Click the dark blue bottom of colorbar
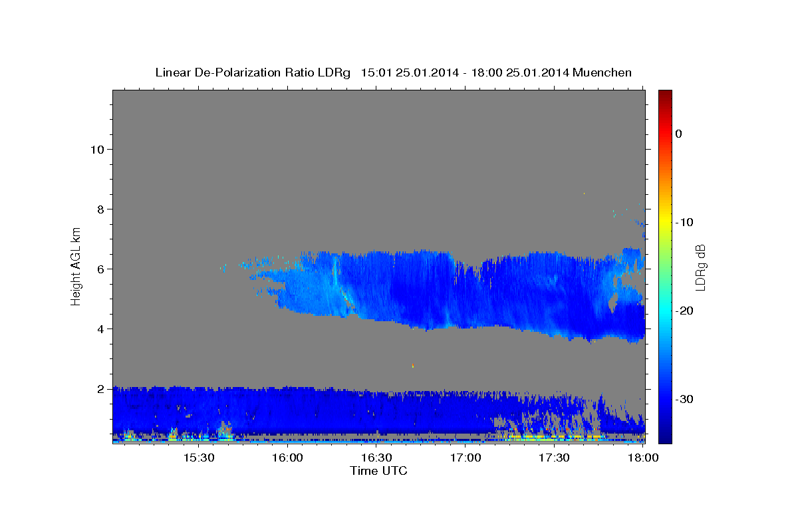The width and height of the screenshot is (798, 532). [665, 436]
